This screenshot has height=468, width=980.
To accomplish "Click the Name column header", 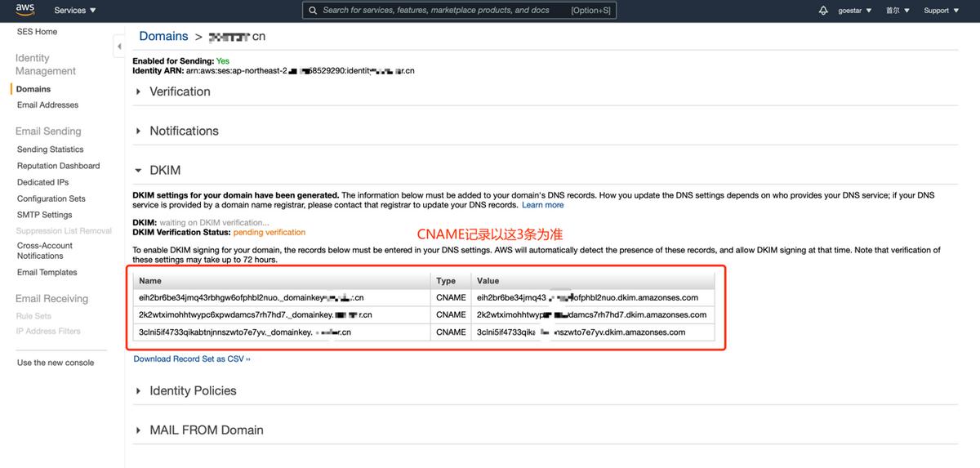I will (283, 280).
